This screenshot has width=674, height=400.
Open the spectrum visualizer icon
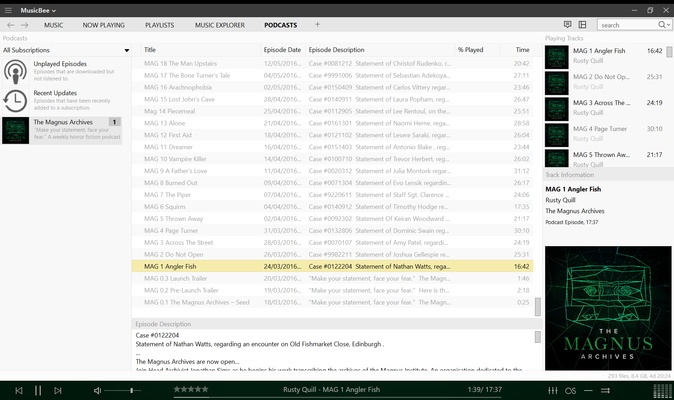coord(662,391)
